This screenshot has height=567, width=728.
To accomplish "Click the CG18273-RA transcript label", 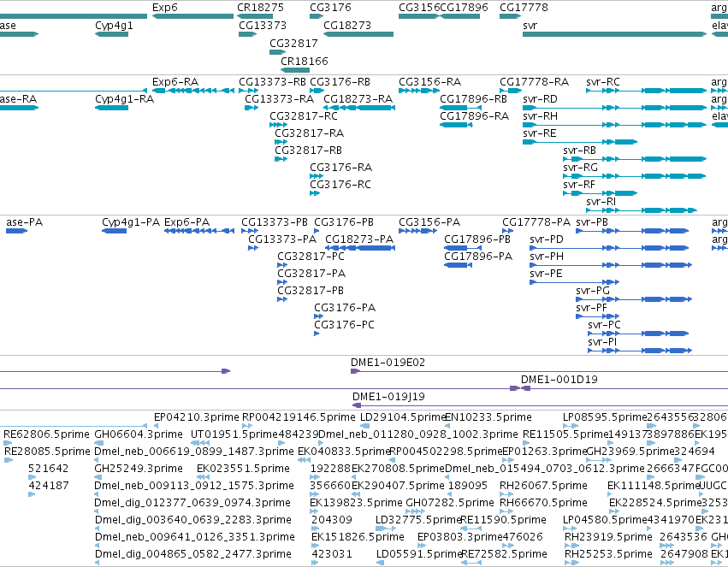I will (358, 99).
